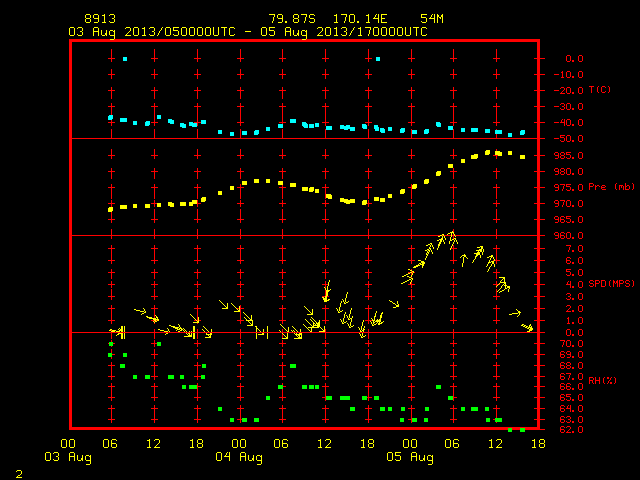Image resolution: width=640 pixels, height=480 pixels.
Task: Click the date range title line
Action: click(248, 32)
